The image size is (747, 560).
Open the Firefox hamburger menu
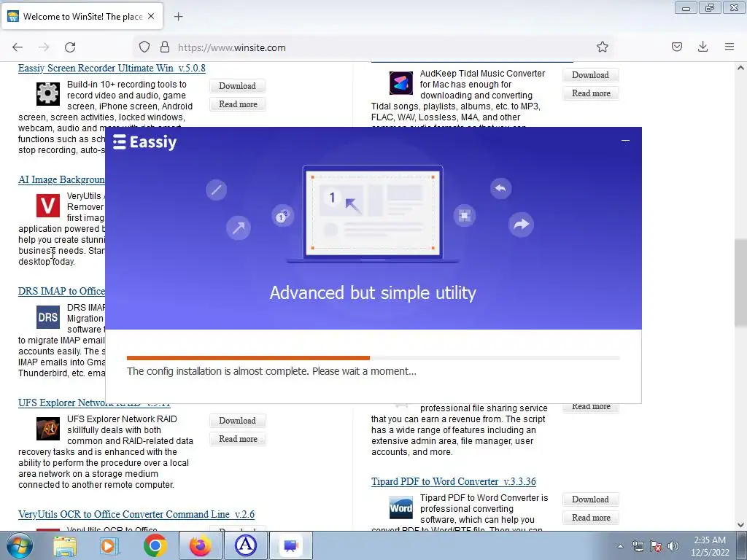point(729,47)
